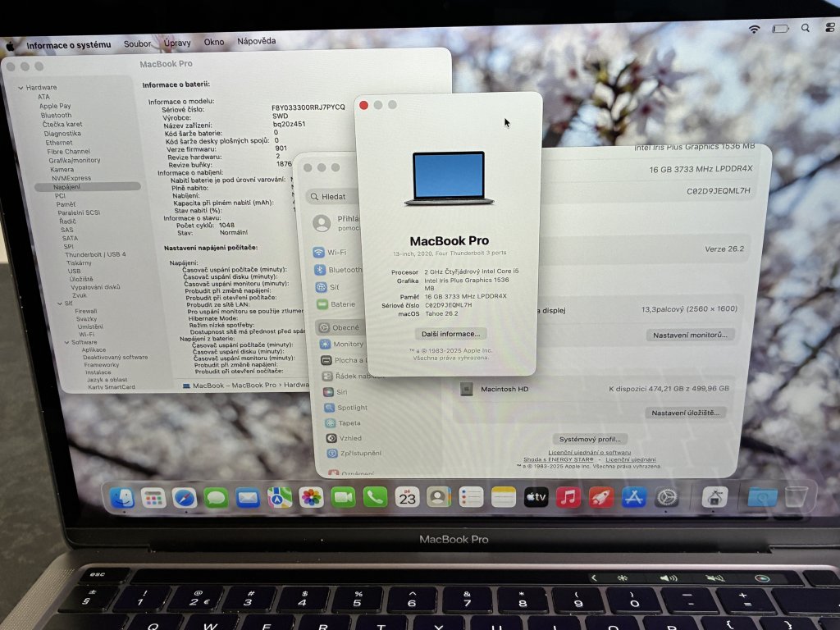Open System Settings gear in the Dock
The width and height of the screenshot is (840, 630).
click(x=666, y=498)
